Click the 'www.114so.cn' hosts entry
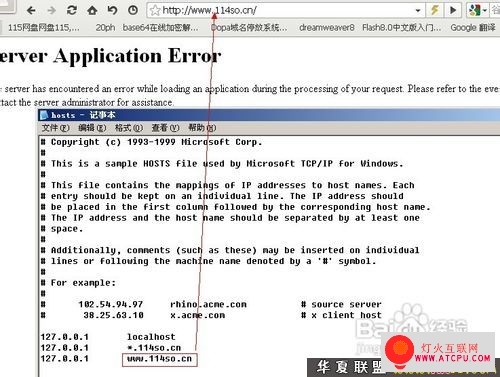500x377 pixels. coord(159,359)
